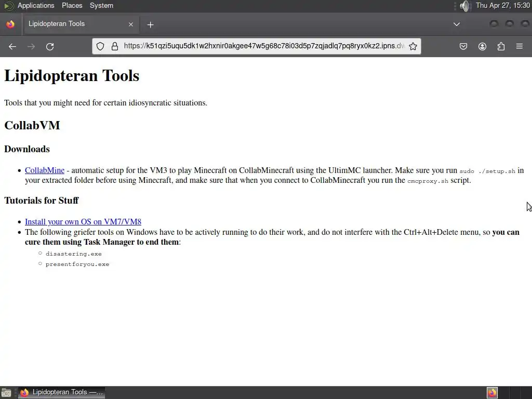Click the Firefox icon in bottom tray
This screenshot has width=532, height=399.
[492, 393]
